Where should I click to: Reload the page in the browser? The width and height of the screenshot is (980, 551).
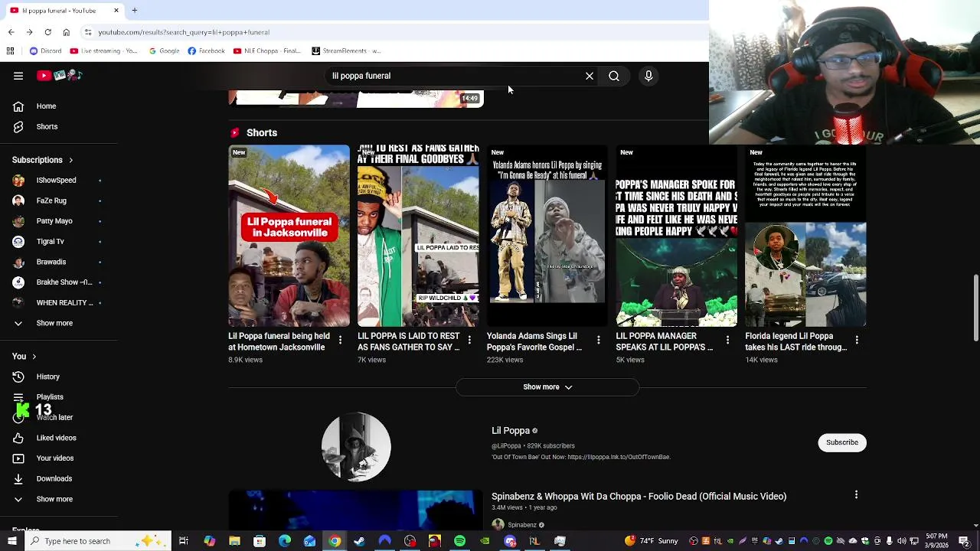(47, 32)
